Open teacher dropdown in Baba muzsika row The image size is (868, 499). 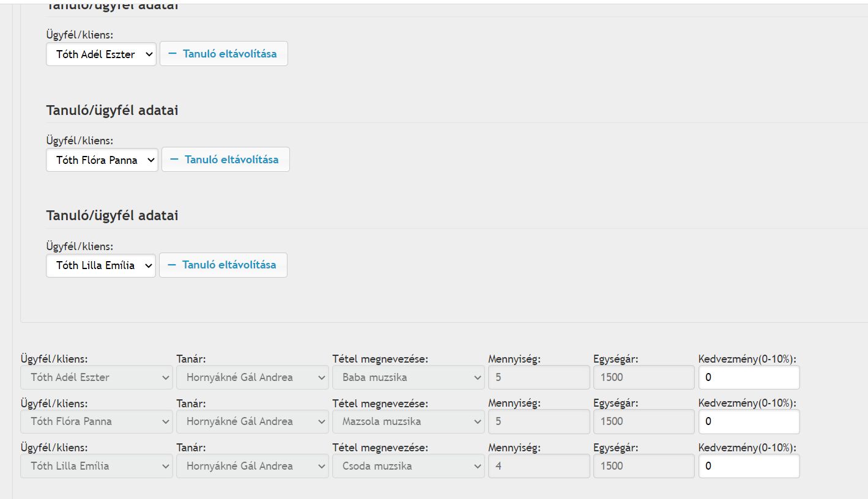click(253, 377)
